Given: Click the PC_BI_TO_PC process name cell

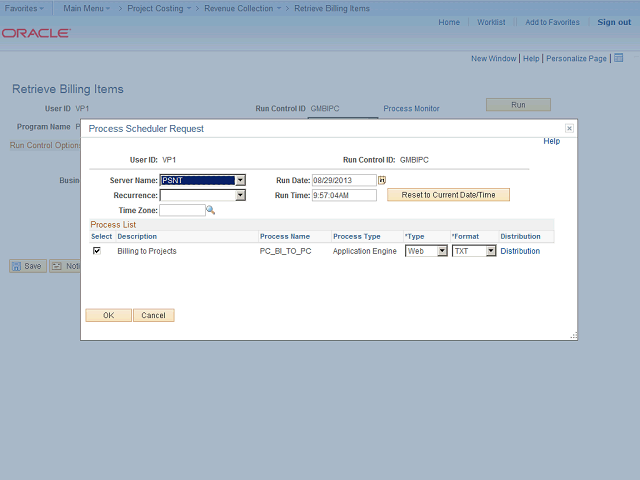Looking at the screenshot, I should (x=285, y=251).
